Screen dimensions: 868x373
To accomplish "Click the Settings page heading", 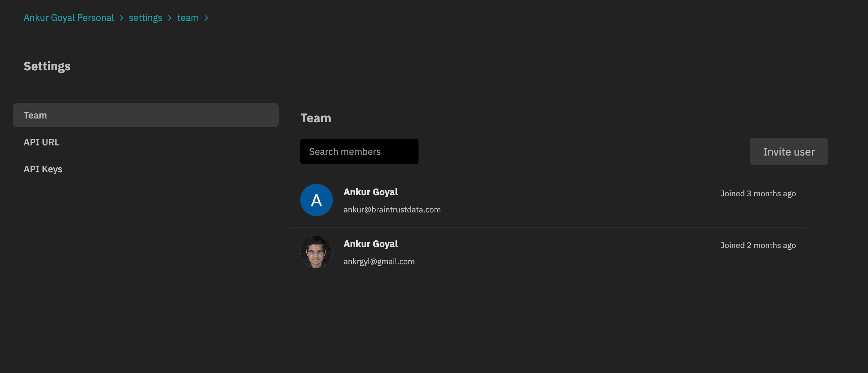I will coord(47,66).
